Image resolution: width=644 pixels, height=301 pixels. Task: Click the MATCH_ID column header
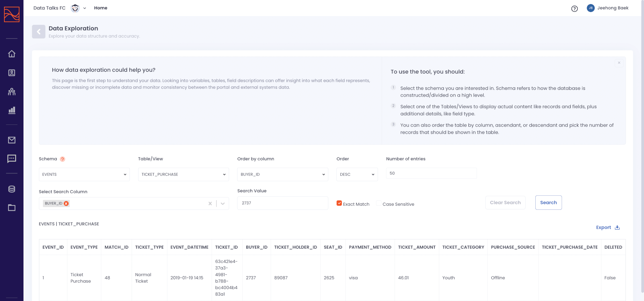(x=116, y=247)
